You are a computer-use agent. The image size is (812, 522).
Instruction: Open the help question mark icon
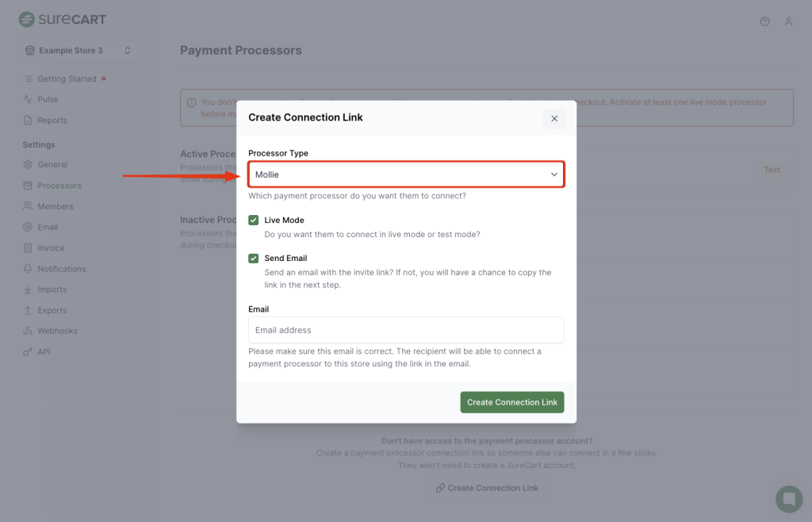click(764, 21)
